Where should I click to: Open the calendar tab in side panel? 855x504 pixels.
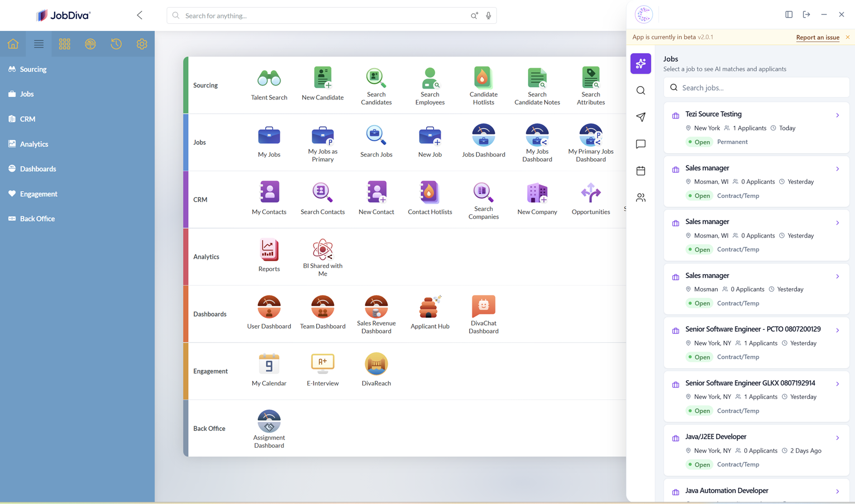pos(640,171)
